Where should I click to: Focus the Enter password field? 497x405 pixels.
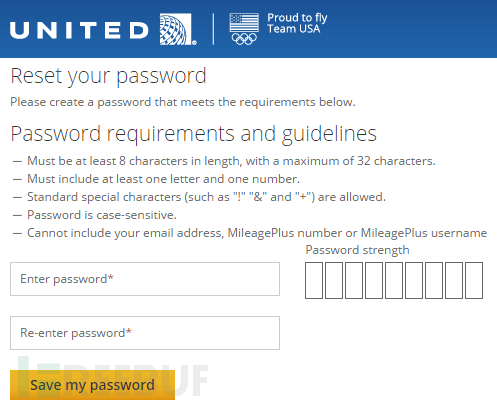(x=145, y=279)
